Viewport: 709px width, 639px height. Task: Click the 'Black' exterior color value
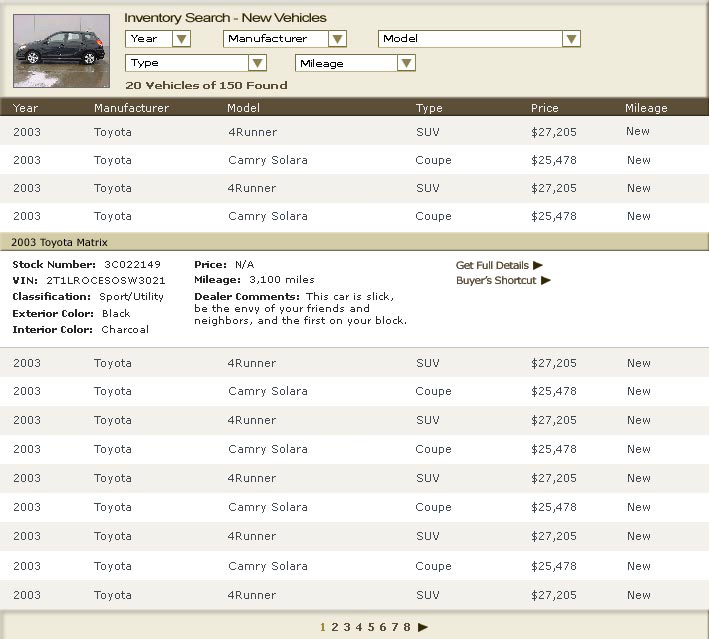click(116, 313)
